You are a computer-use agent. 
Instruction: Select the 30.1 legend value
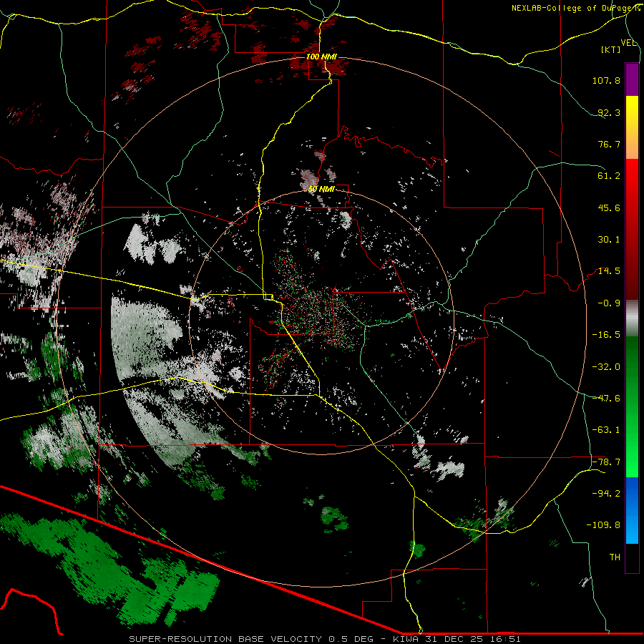[x=609, y=240]
